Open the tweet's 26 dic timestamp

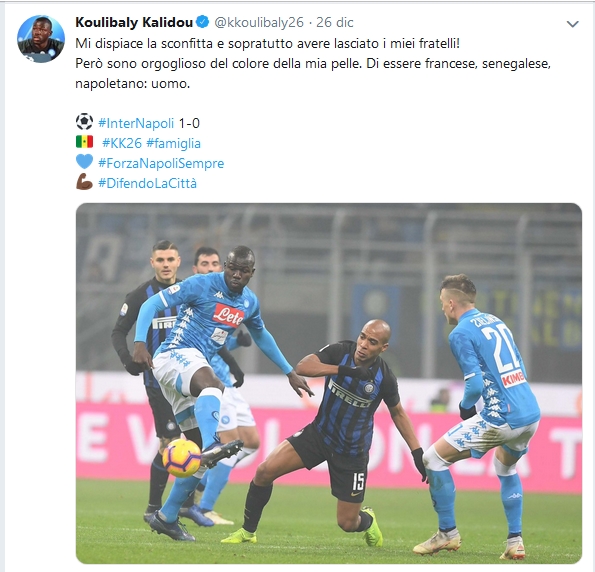pos(335,22)
